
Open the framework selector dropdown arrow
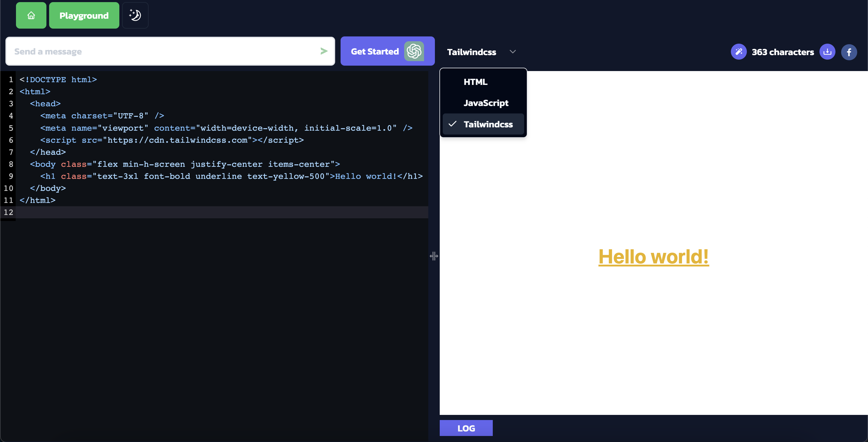513,51
